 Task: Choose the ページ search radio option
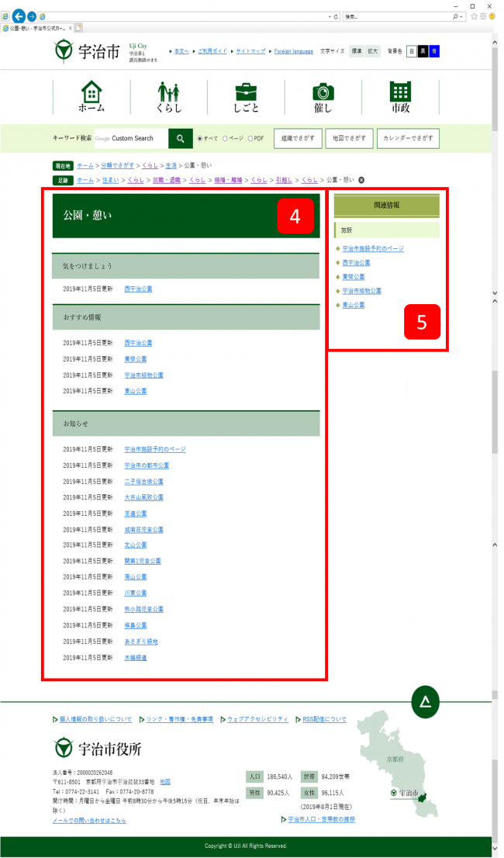226,139
